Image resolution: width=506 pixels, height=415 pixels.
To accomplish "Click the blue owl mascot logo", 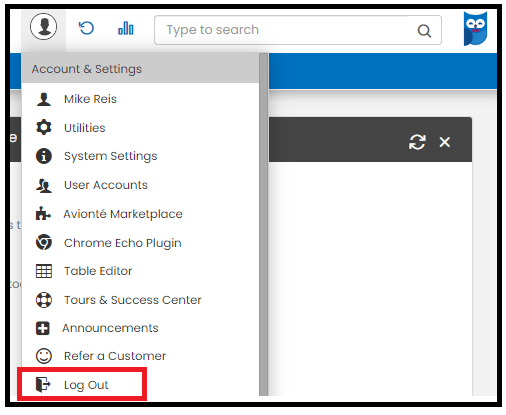I will click(476, 29).
